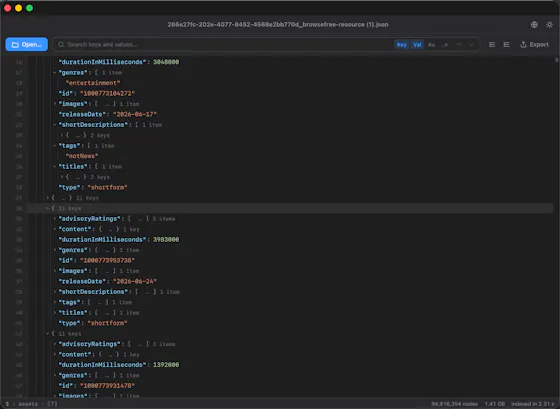Go to next search match arrow

coord(471,45)
